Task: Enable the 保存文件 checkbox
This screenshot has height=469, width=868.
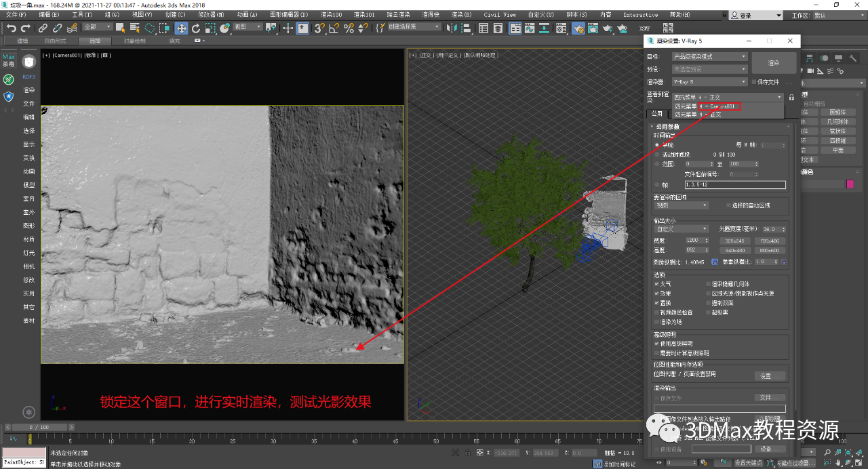Action: tap(754, 82)
